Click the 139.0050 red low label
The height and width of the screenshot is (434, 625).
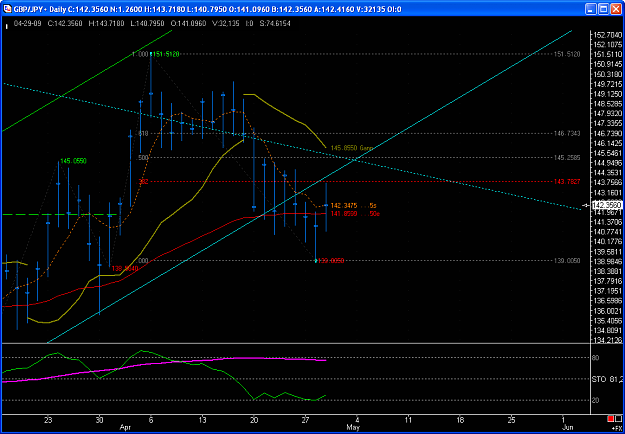331,261
